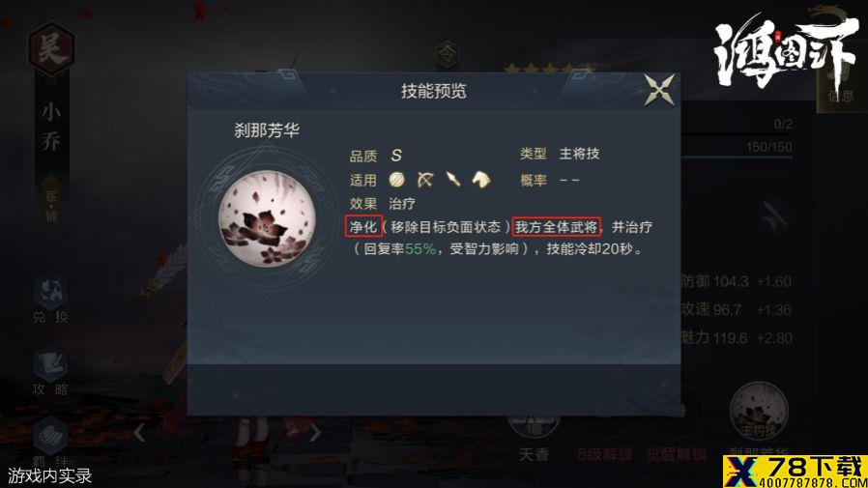Image resolution: width=868 pixels, height=488 pixels.
Task: Go to next hero with right arrow
Action: coord(315,433)
